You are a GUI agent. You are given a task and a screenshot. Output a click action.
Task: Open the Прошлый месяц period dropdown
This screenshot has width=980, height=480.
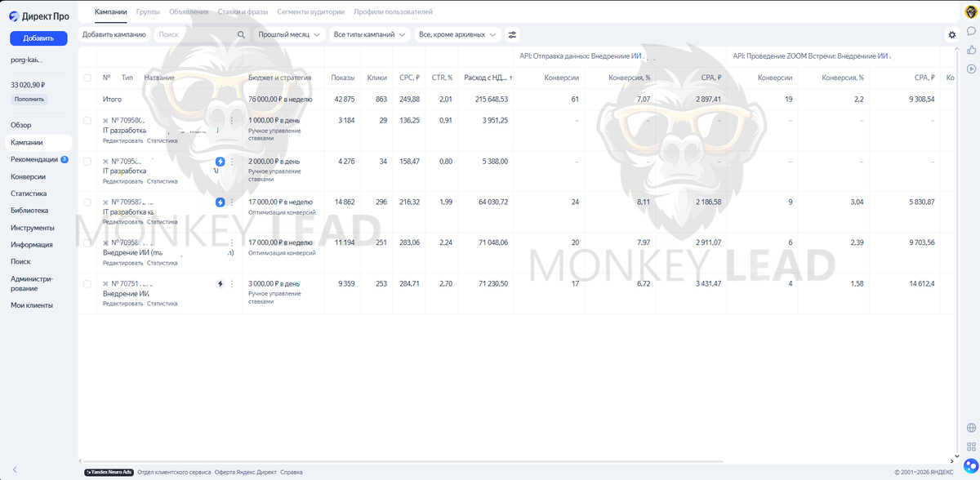click(290, 35)
